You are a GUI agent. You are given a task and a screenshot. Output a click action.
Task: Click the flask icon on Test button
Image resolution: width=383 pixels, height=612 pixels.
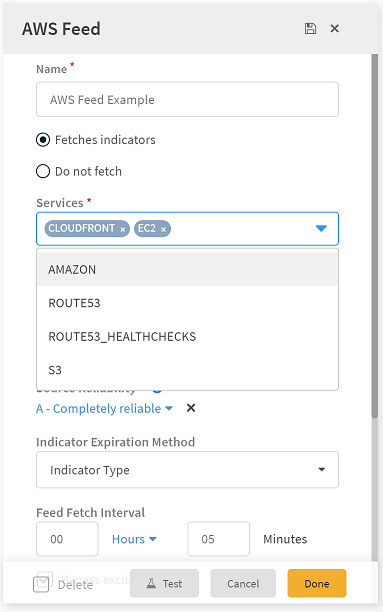click(x=151, y=584)
